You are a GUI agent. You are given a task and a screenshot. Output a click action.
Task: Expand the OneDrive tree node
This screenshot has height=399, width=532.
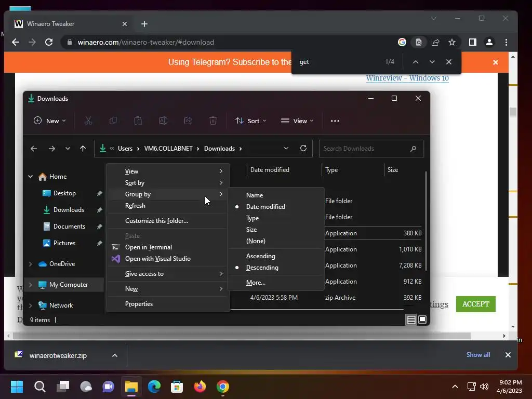[x=31, y=264]
